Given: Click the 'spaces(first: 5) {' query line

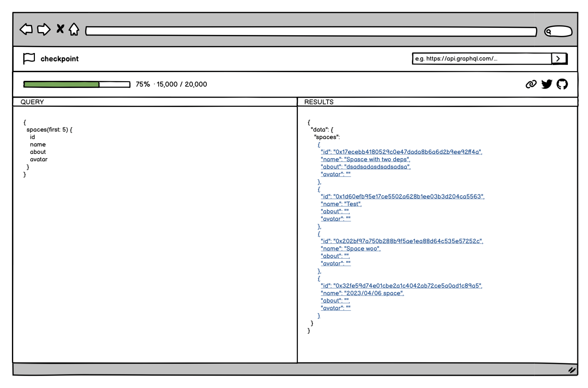Looking at the screenshot, I should [x=49, y=130].
